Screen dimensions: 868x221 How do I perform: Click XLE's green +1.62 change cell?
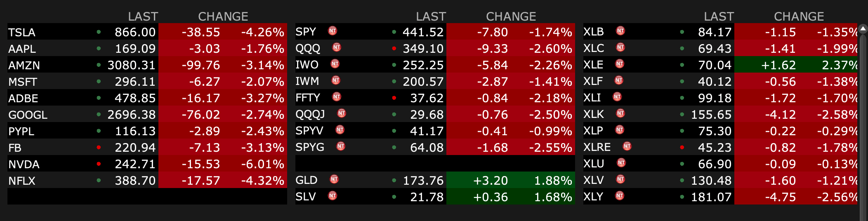click(780, 65)
